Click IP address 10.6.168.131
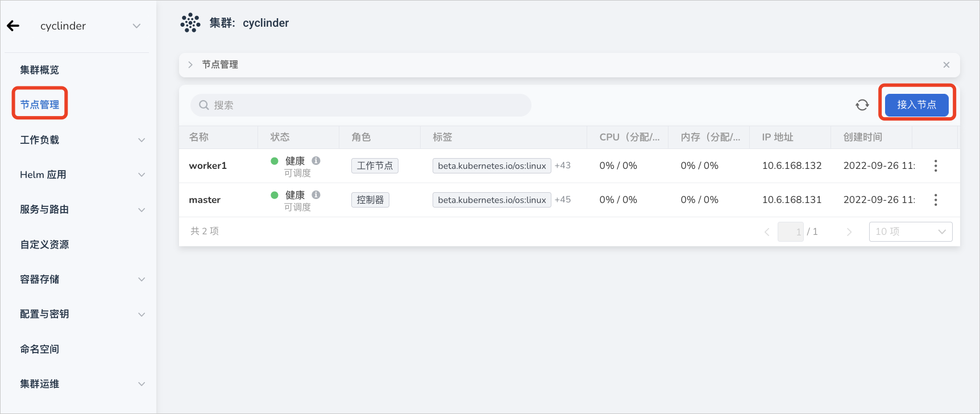The image size is (980, 414). click(x=792, y=200)
